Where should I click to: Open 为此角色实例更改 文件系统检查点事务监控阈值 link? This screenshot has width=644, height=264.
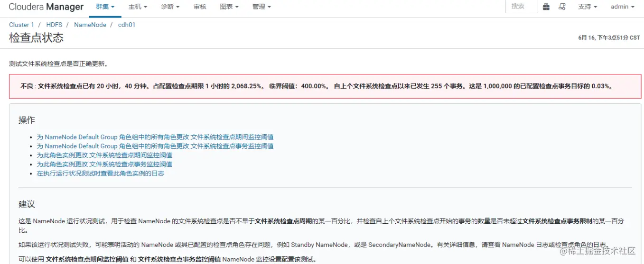tap(104, 164)
